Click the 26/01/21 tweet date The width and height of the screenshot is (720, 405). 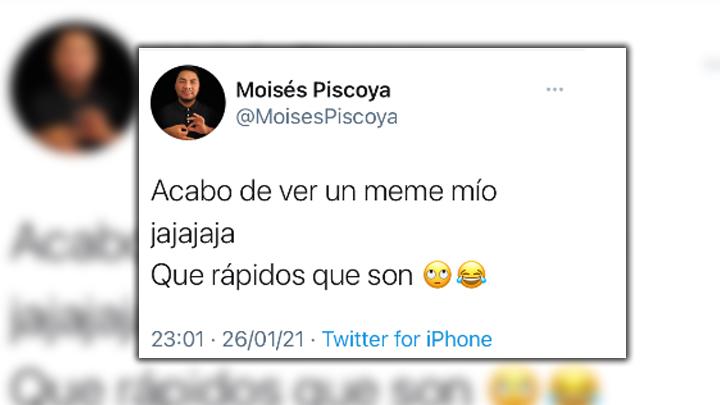click(264, 339)
